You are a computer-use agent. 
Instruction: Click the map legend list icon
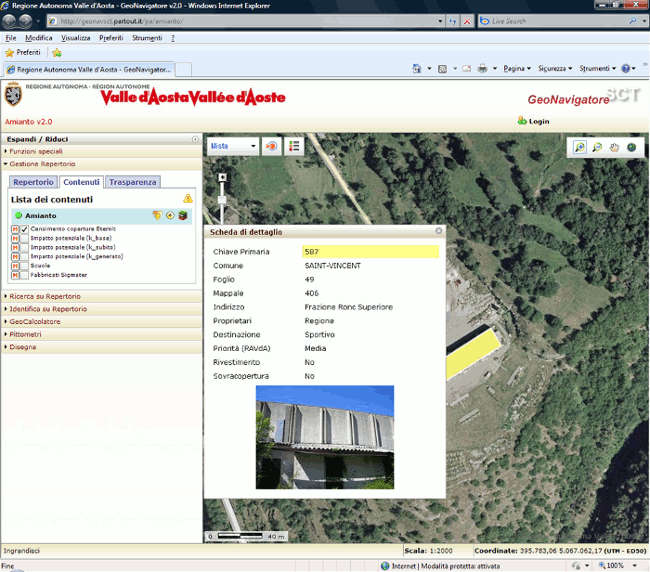point(295,146)
